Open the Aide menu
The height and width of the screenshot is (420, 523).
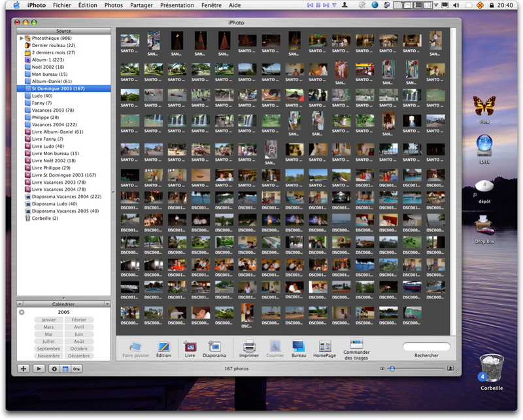pyautogui.click(x=235, y=5)
